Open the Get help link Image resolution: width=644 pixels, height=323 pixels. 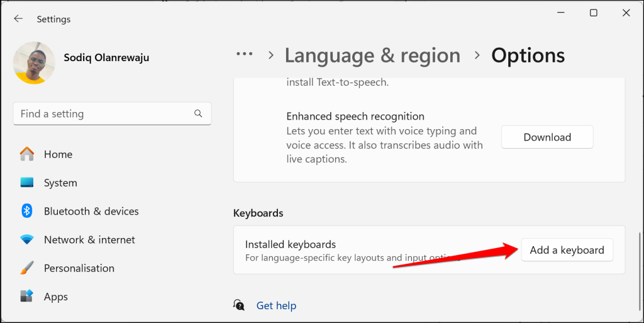click(276, 306)
